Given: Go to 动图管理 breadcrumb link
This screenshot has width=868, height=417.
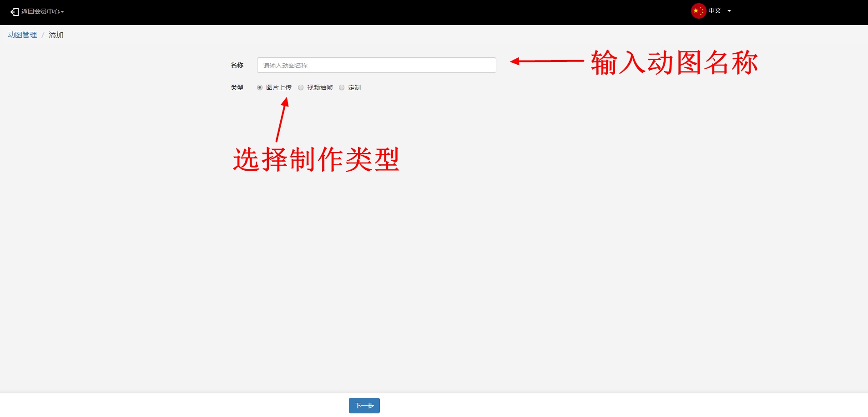Looking at the screenshot, I should point(22,35).
